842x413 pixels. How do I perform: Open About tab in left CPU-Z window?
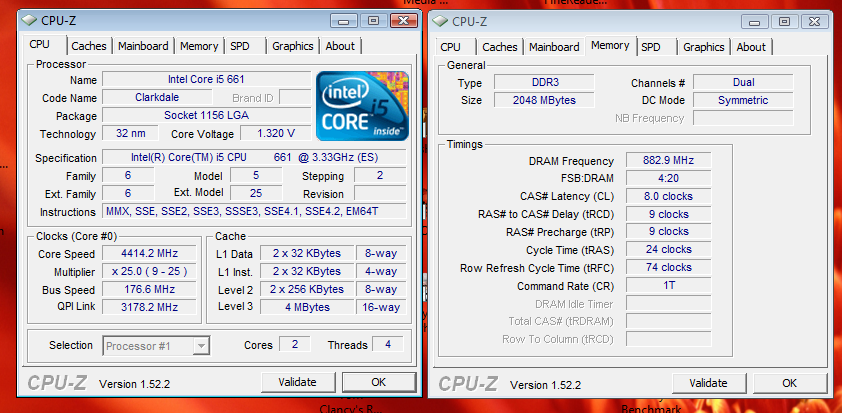[x=340, y=46]
